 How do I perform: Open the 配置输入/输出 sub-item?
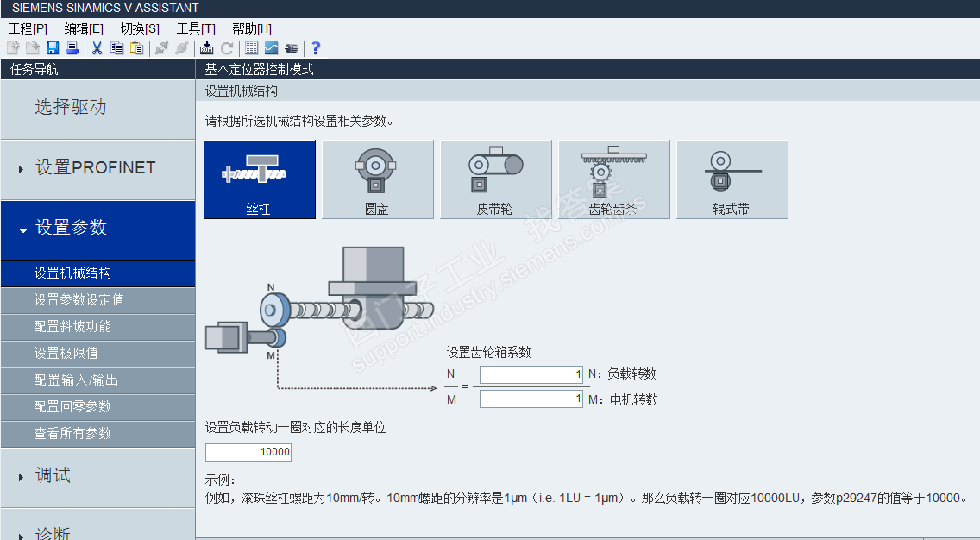click(x=98, y=380)
